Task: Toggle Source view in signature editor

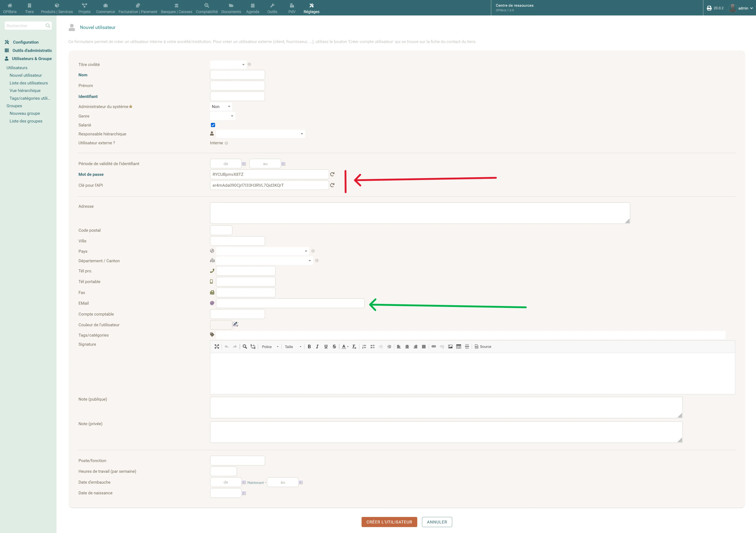Action: 483,347
